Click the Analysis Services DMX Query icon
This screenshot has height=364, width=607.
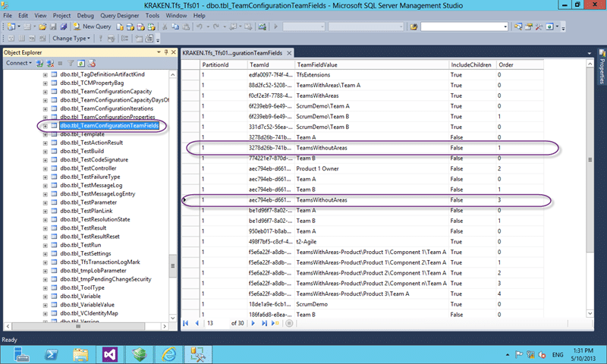click(141, 27)
